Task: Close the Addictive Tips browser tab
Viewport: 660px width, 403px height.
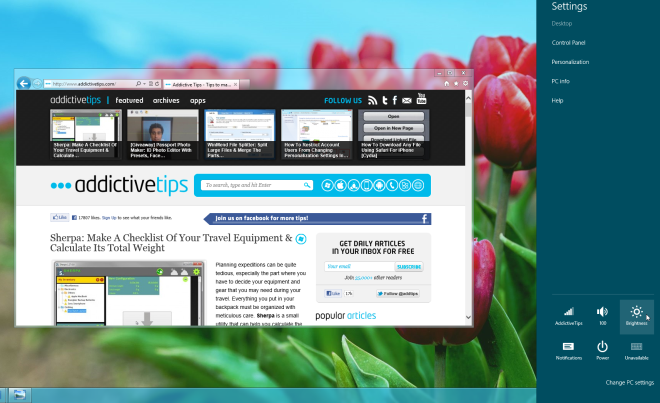Action: [235, 85]
